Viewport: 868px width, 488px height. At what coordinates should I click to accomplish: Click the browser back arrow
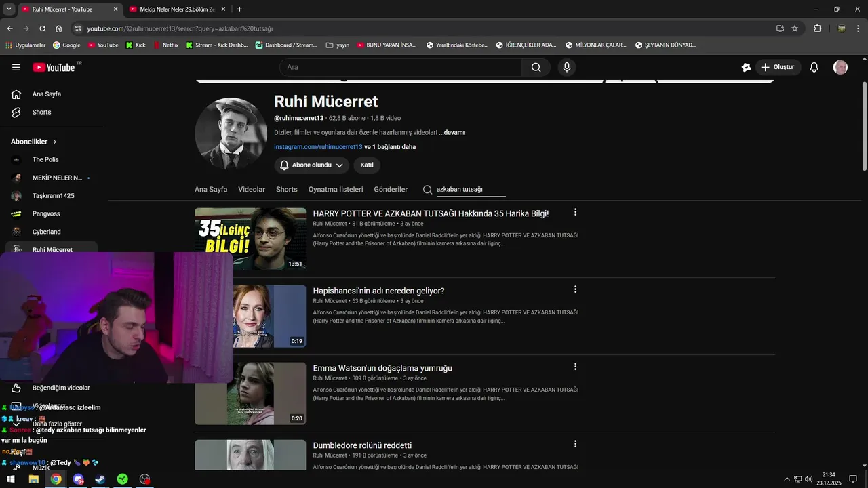point(9,28)
